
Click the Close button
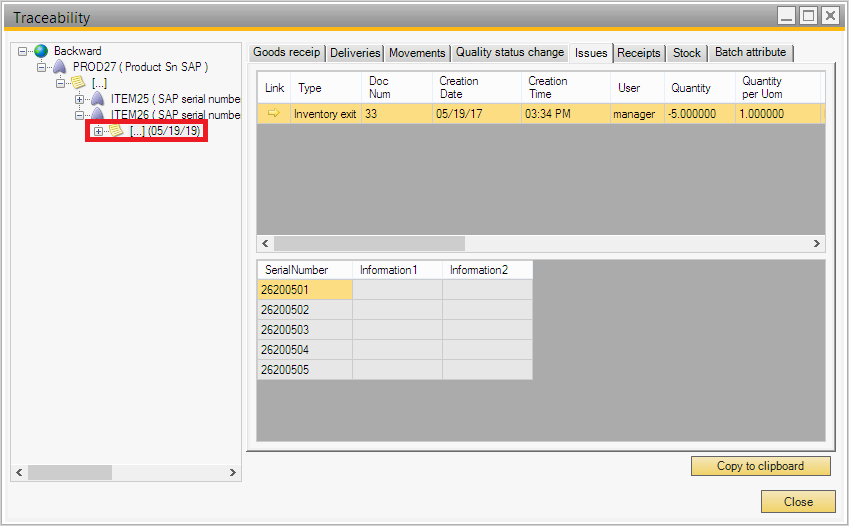[x=797, y=502]
